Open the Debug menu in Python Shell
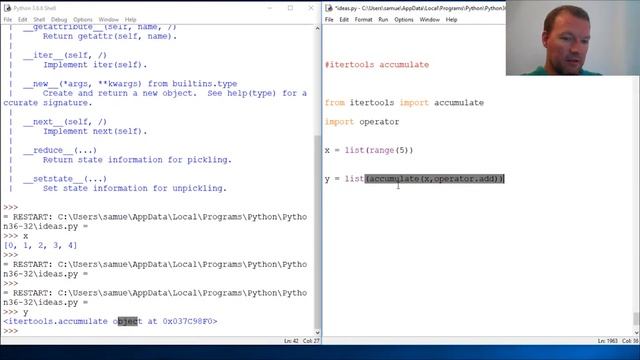 59,20
